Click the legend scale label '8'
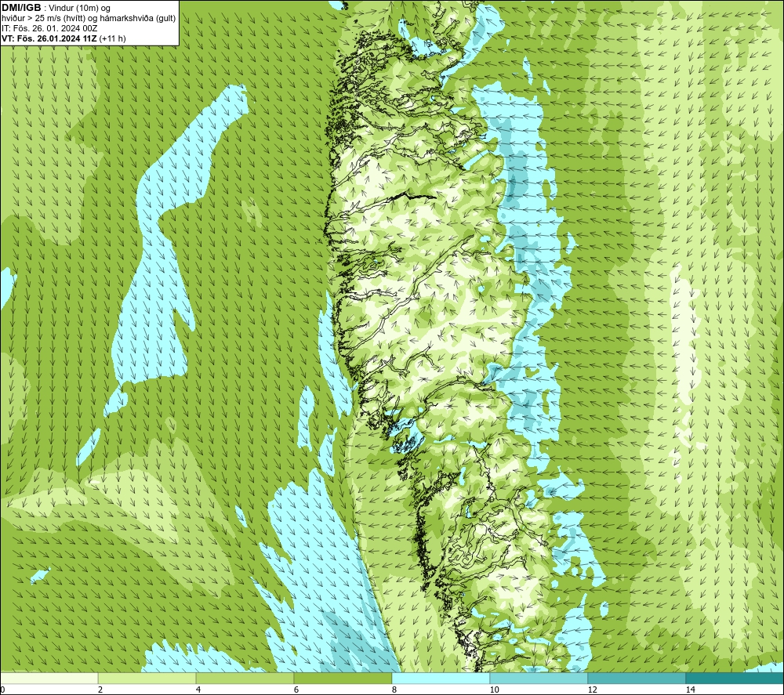 click(394, 690)
